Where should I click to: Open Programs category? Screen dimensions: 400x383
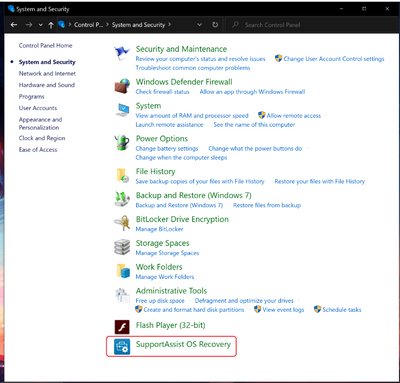point(31,97)
